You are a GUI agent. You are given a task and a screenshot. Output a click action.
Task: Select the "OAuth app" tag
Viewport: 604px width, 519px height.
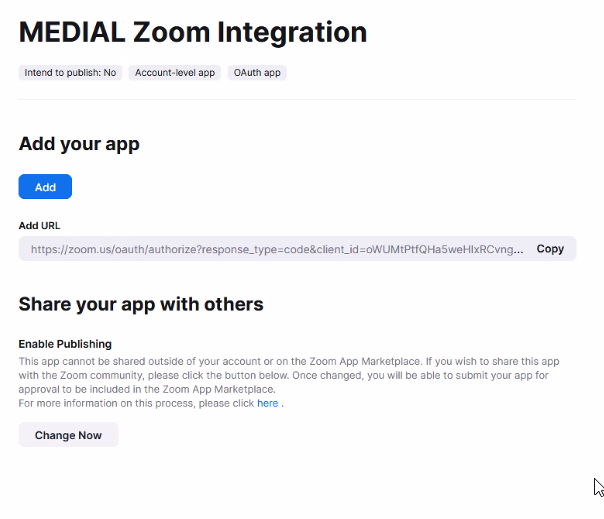pyautogui.click(x=257, y=72)
